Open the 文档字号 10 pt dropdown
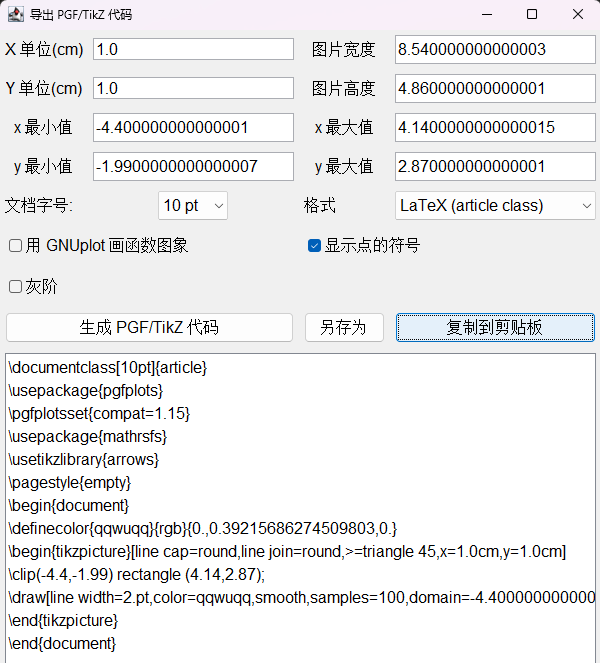 coord(193,206)
